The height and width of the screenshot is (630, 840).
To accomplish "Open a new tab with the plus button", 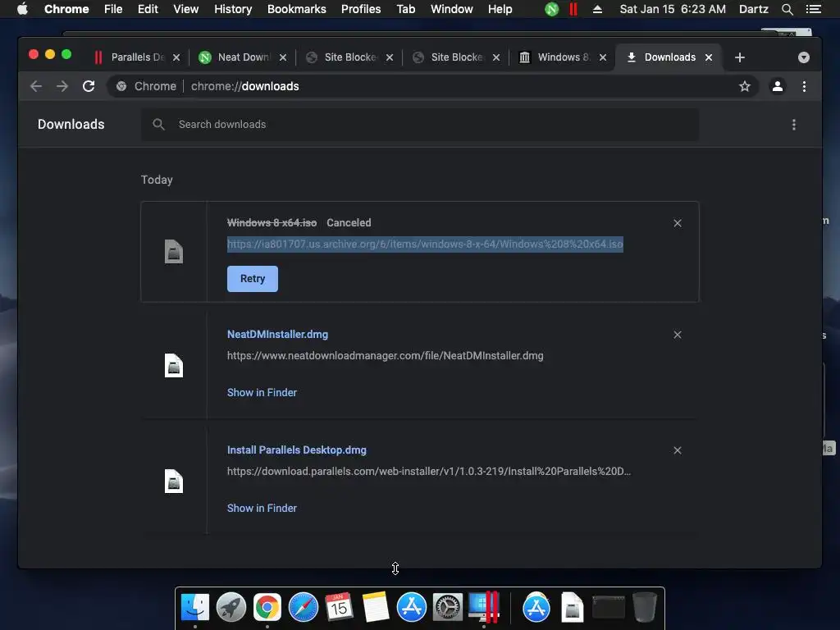I will 739,57.
